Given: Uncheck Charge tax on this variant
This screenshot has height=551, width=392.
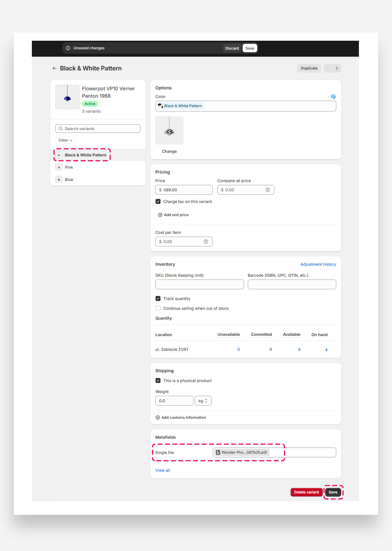Looking at the screenshot, I should [x=158, y=201].
